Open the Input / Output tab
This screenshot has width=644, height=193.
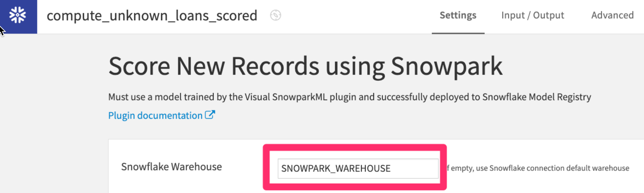pyautogui.click(x=532, y=15)
